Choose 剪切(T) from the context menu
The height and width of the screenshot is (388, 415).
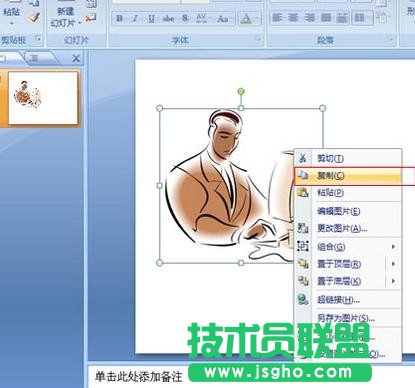pyautogui.click(x=348, y=158)
